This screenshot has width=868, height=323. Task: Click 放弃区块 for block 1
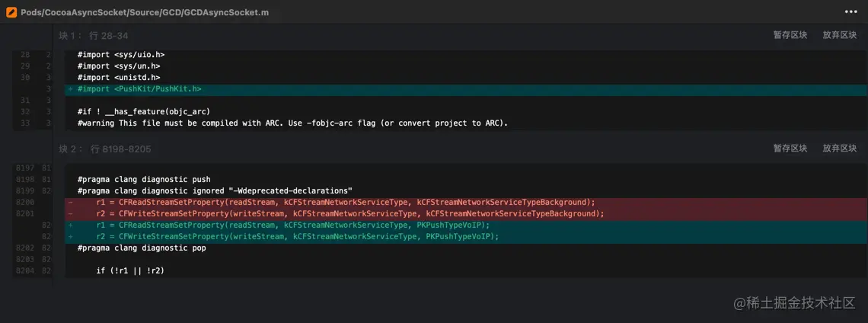839,35
